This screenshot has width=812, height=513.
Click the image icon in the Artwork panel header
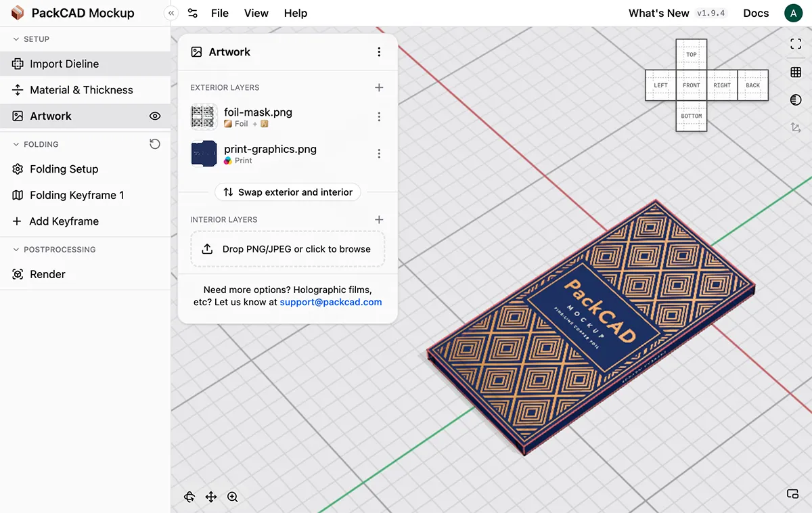pyautogui.click(x=196, y=52)
